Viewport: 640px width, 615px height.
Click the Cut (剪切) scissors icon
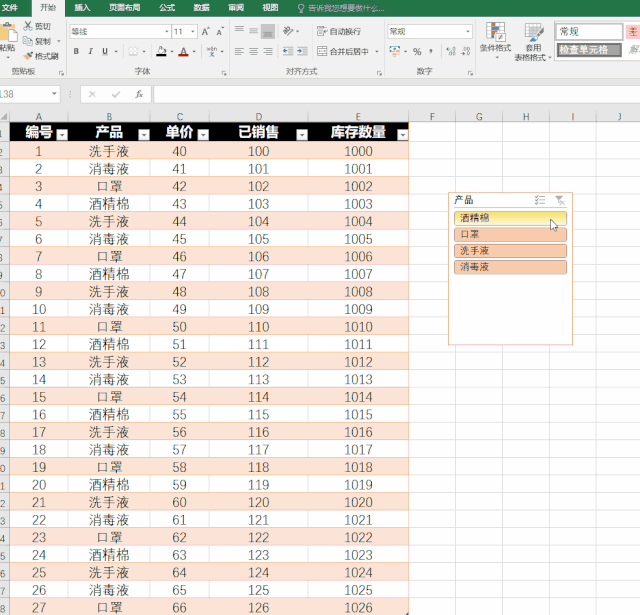[28, 26]
